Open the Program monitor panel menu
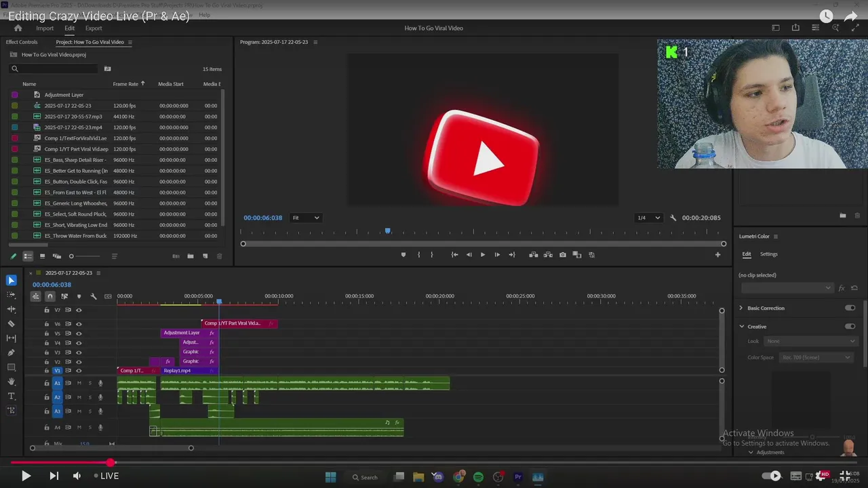 (315, 42)
